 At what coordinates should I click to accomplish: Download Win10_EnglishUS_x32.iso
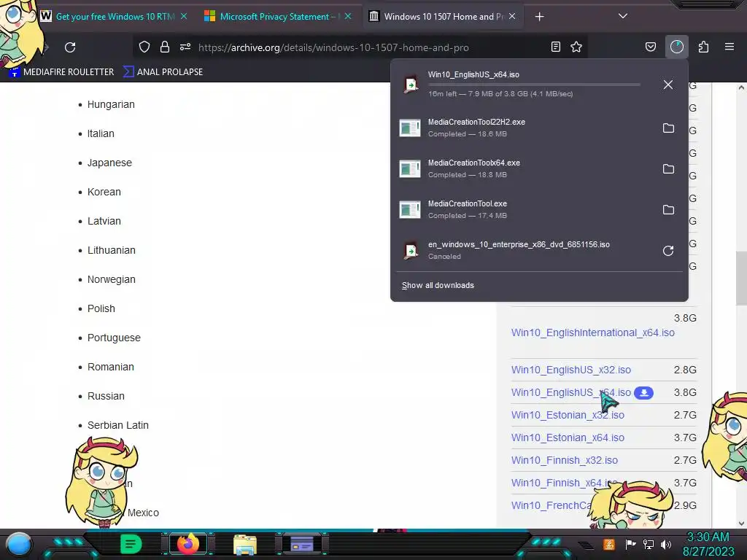point(570,370)
